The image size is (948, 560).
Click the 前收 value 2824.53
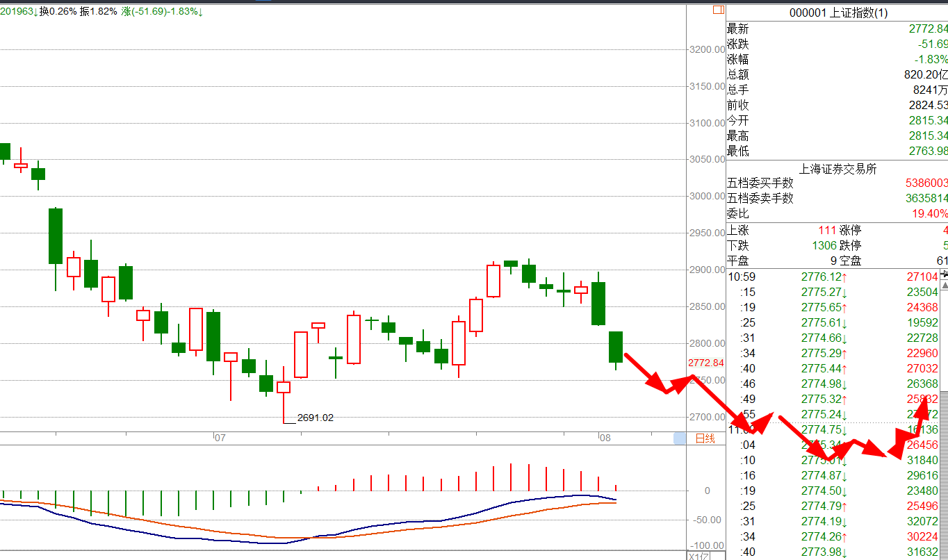pyautogui.click(x=929, y=106)
